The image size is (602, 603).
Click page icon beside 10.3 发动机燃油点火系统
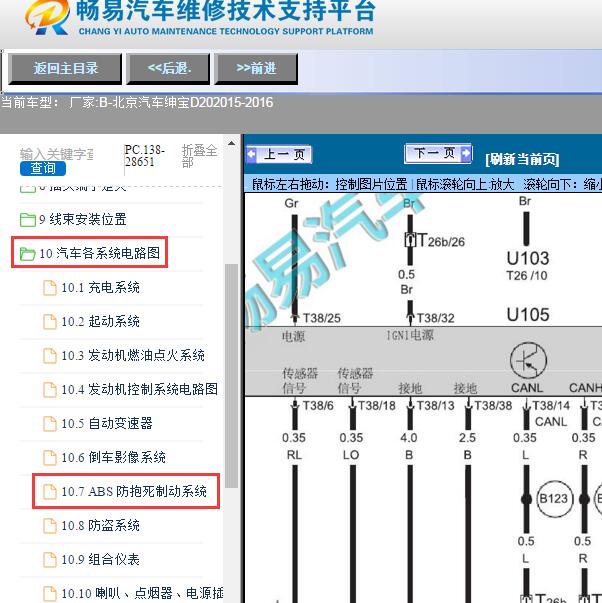pyautogui.click(x=50, y=356)
